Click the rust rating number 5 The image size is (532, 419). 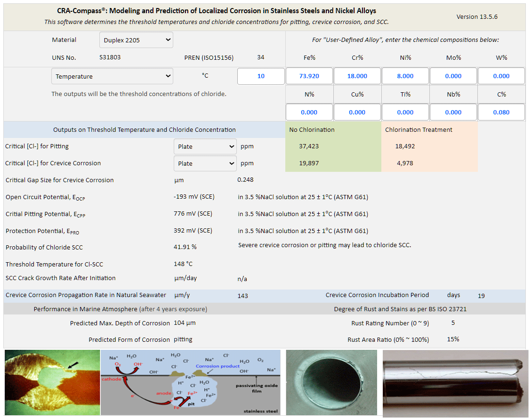tap(453, 322)
